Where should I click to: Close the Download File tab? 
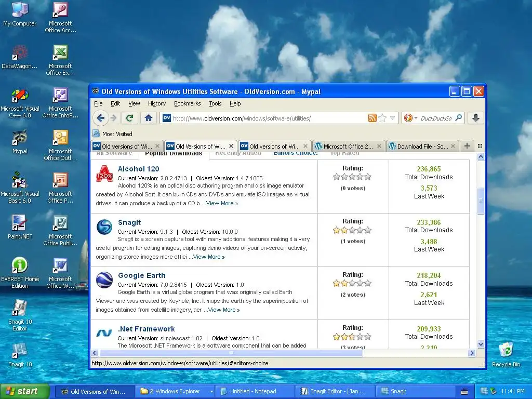pyautogui.click(x=453, y=146)
